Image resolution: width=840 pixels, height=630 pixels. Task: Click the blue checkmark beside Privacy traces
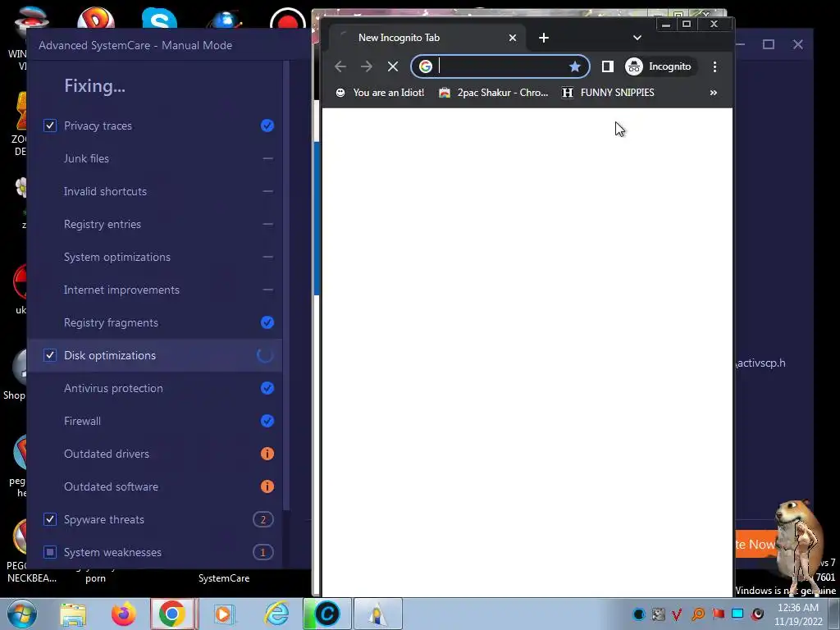[267, 126]
